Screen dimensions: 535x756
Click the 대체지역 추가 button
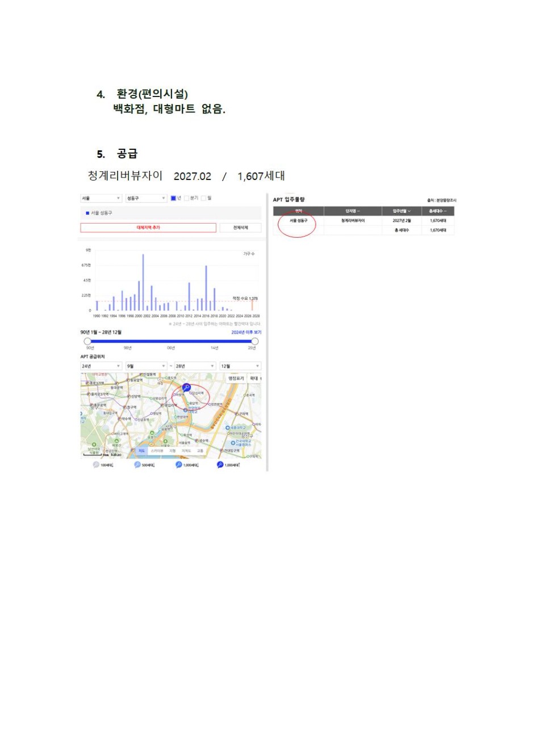(148, 228)
